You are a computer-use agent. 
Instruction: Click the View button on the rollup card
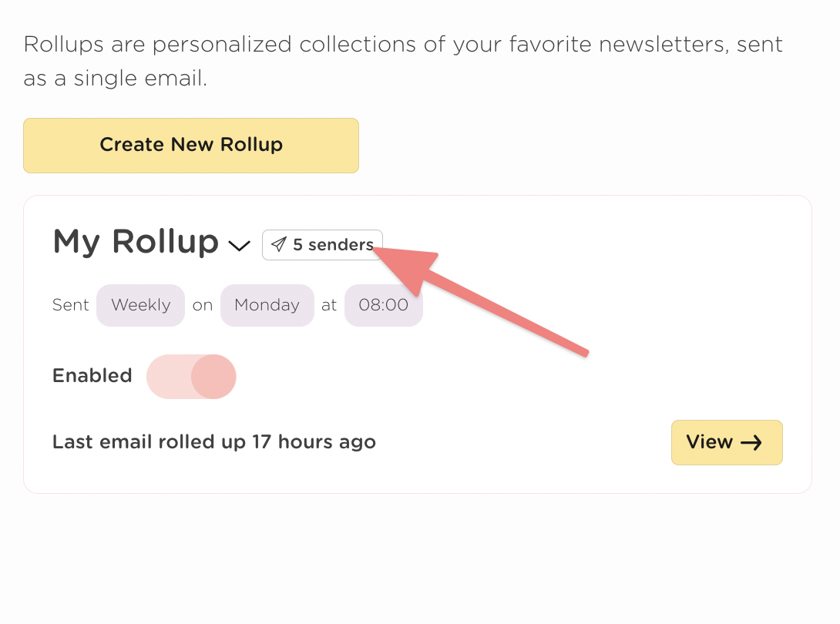(725, 442)
